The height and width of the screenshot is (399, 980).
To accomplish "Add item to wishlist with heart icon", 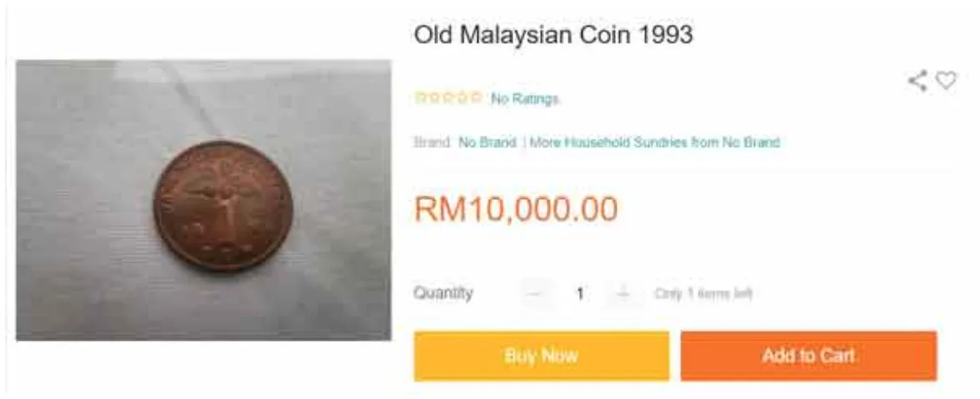I will tap(947, 81).
